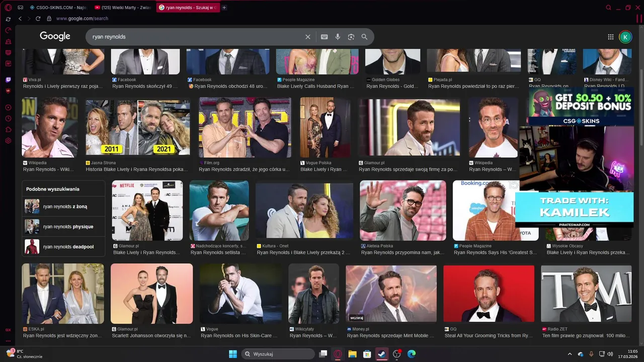Open the on-screen keyboard input tool
This screenshot has width=644, height=362.
click(x=324, y=37)
